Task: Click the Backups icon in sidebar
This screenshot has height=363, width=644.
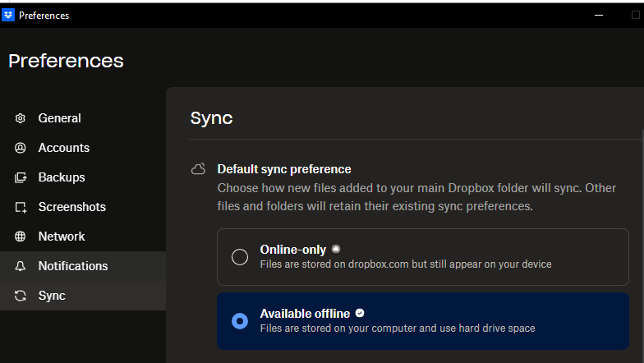Action: click(21, 177)
